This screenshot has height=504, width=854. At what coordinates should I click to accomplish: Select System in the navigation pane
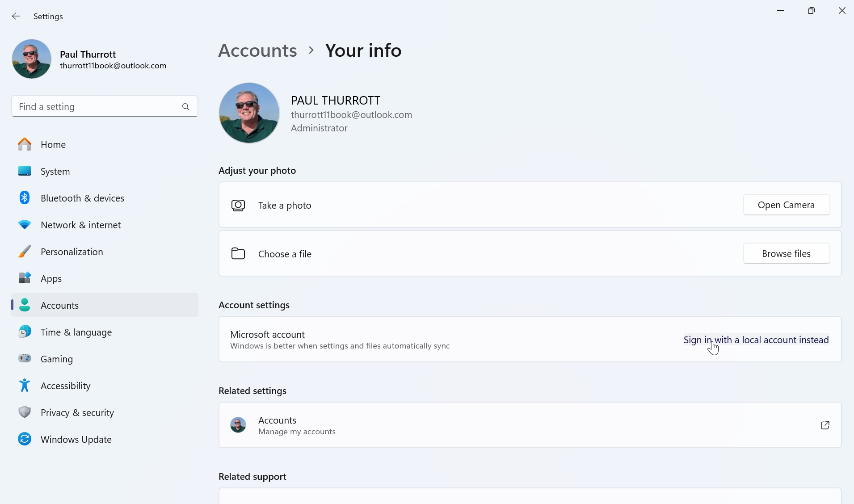55,171
